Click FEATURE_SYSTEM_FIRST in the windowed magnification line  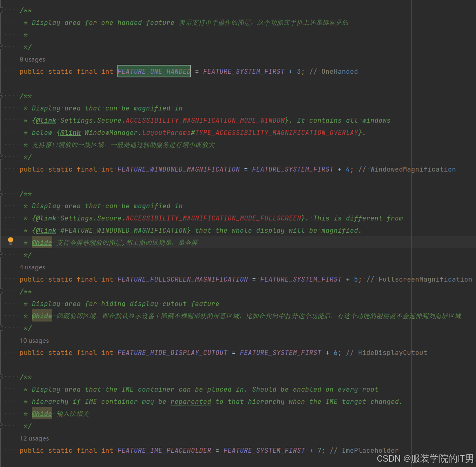point(292,169)
